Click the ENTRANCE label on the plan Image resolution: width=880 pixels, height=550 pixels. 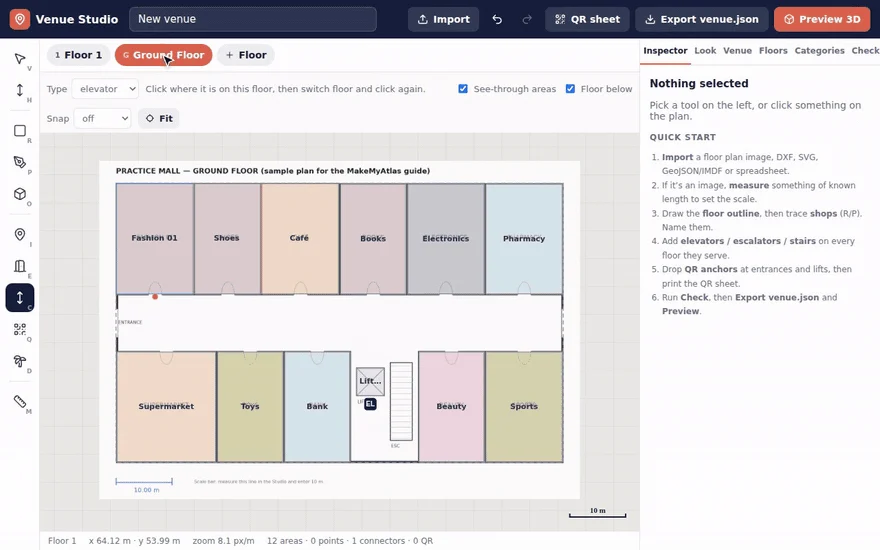pyautogui.click(x=129, y=322)
